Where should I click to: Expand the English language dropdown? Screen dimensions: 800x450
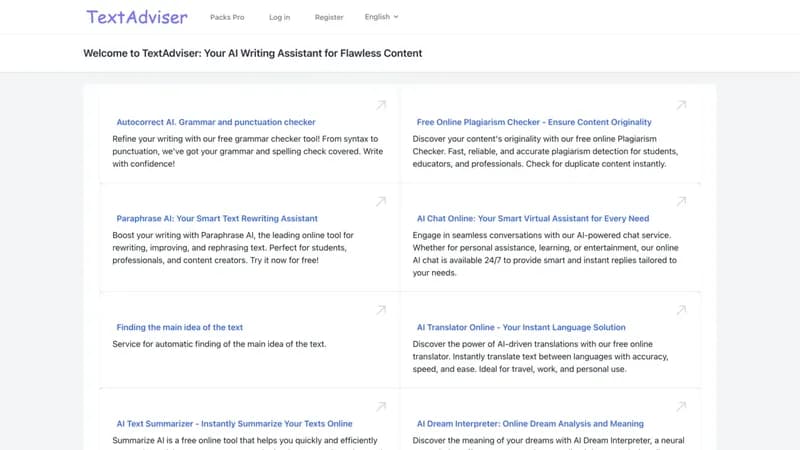(x=381, y=17)
